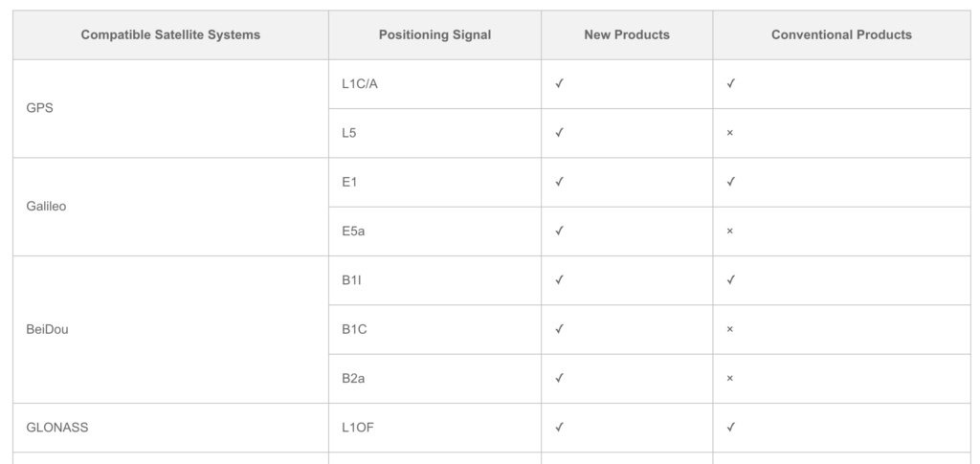This screenshot has height=464, width=980.
Task: Click the B1C Conventional Products cross mark
Action: pos(730,329)
